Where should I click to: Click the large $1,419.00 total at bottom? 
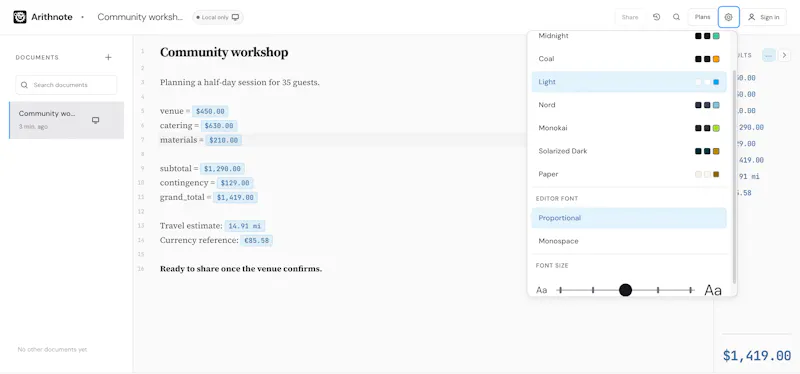click(x=757, y=356)
